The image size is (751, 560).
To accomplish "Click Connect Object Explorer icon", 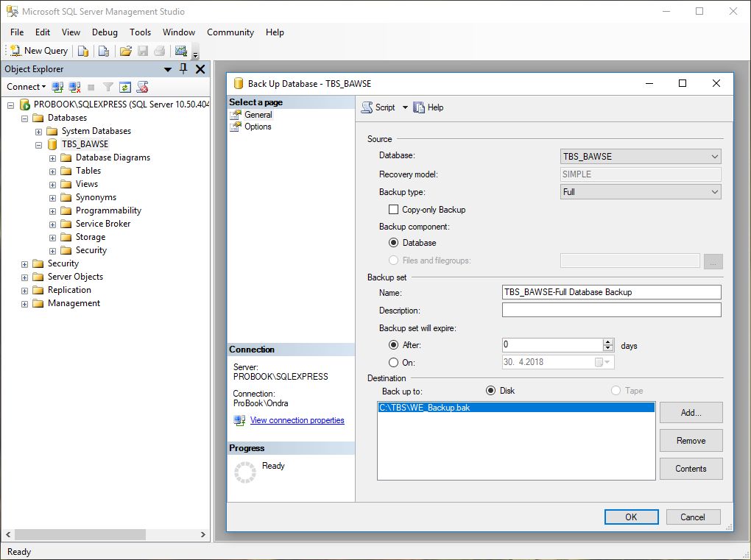I will tap(57, 87).
